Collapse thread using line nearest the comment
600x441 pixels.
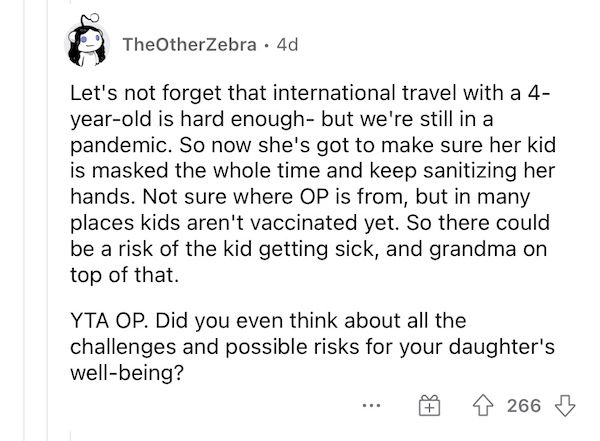pyautogui.click(x=47, y=220)
